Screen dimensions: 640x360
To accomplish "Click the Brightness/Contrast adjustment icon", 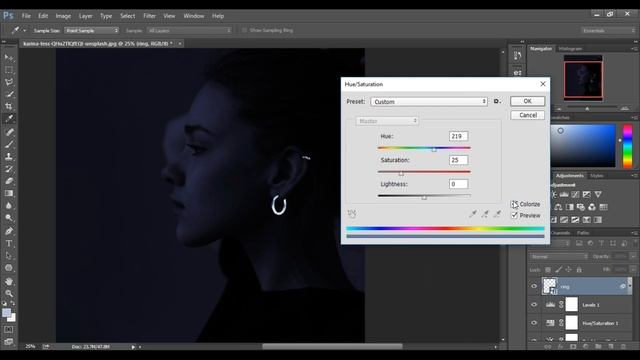I will click(x=554, y=195).
